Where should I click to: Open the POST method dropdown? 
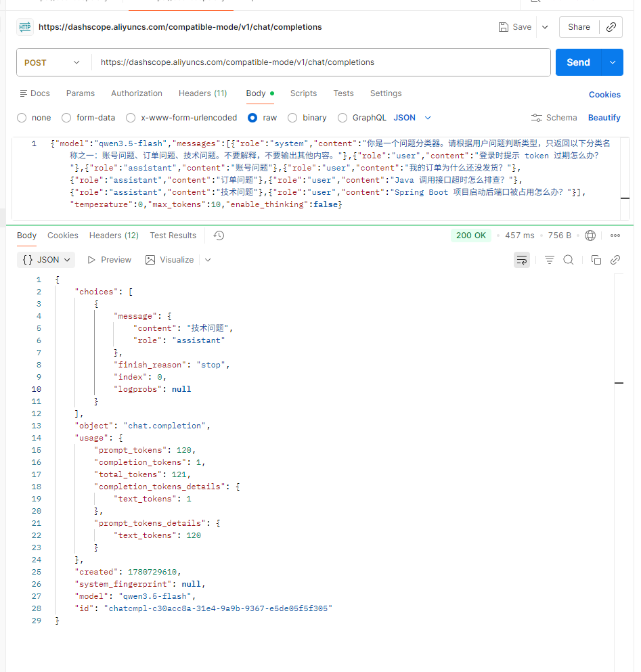pyautogui.click(x=53, y=62)
